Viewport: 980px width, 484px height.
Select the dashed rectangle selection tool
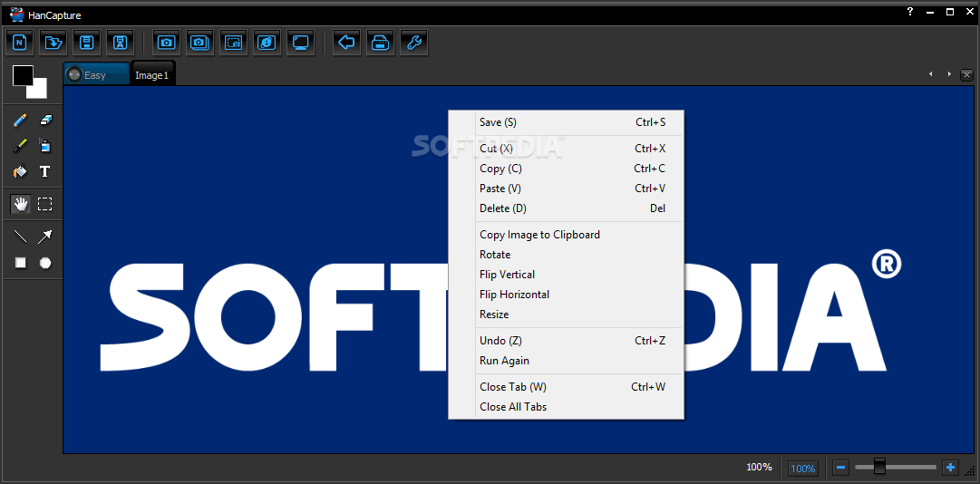45,204
